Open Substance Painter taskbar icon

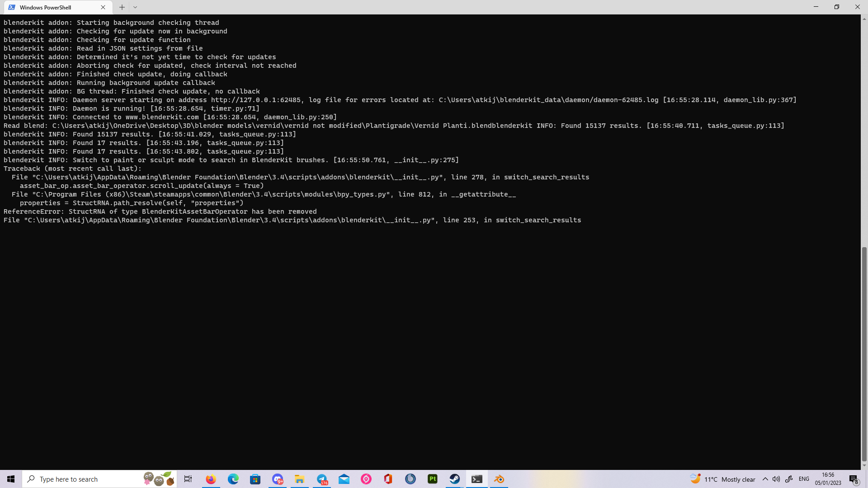[433, 479]
